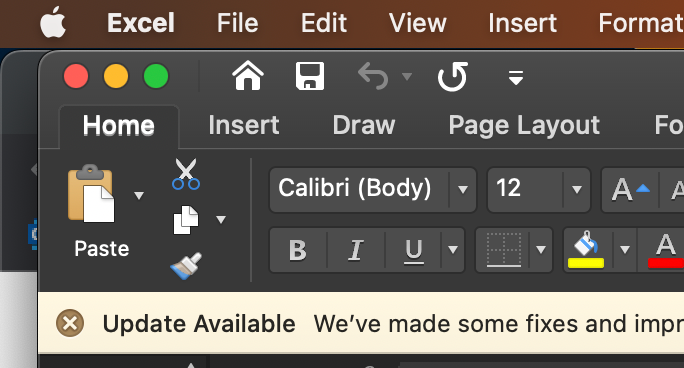Open the Customize Quick Access Toolbar arrow
The height and width of the screenshot is (368, 684).
tap(516, 77)
